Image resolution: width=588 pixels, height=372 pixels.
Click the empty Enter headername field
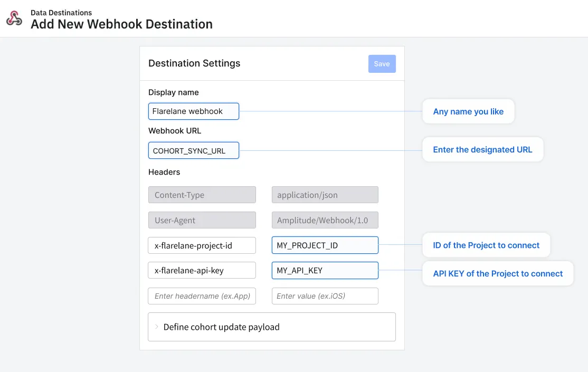coord(202,296)
